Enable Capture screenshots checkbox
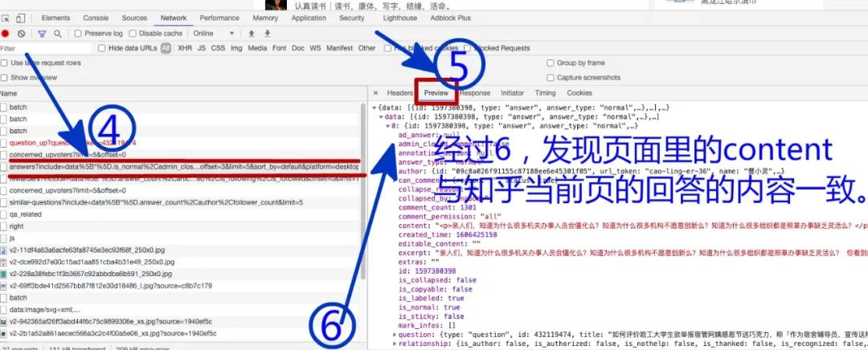 tap(551, 78)
